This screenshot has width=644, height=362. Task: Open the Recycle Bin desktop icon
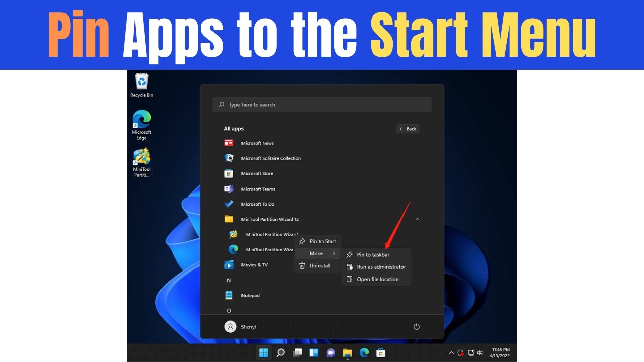(x=142, y=85)
